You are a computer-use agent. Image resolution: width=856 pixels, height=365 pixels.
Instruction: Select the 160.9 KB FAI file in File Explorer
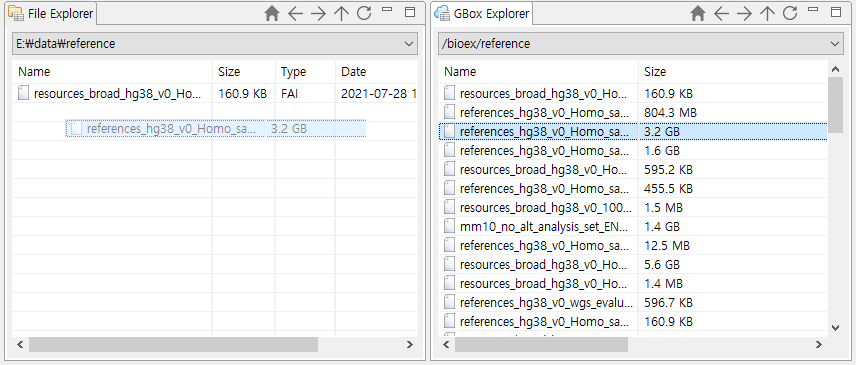[x=215, y=93]
